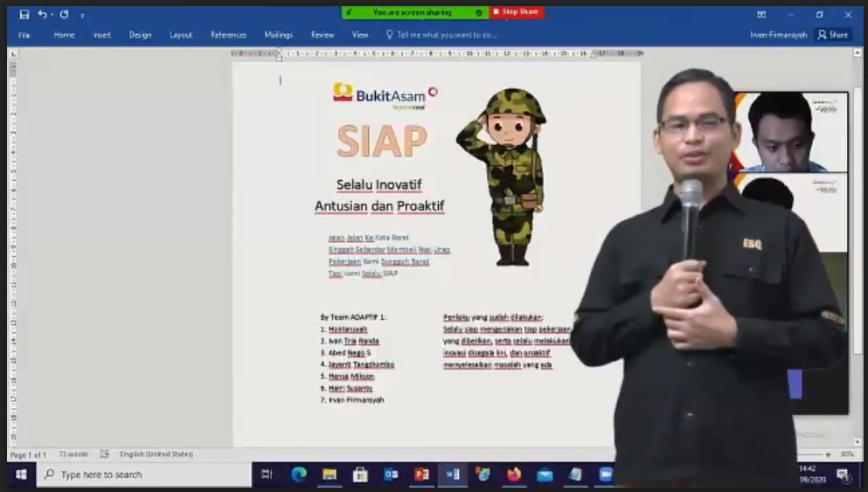Click the Zoom app taskbar icon
The image size is (868, 492).
point(605,475)
